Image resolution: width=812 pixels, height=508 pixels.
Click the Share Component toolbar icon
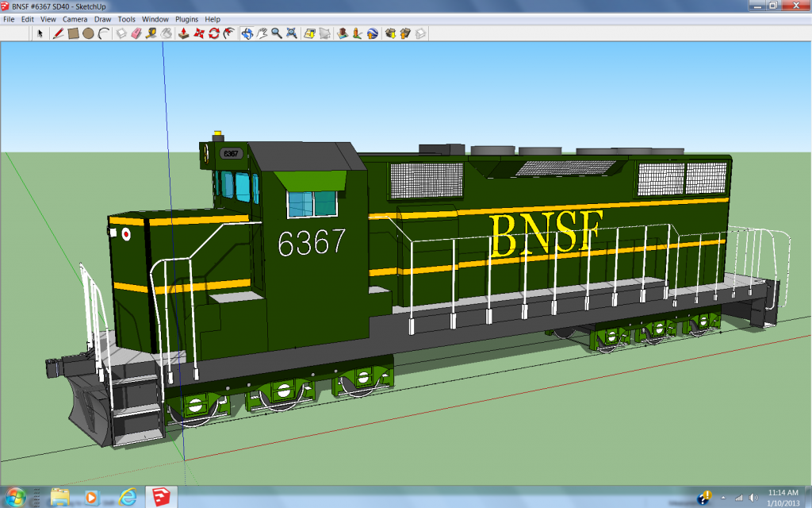(x=420, y=33)
